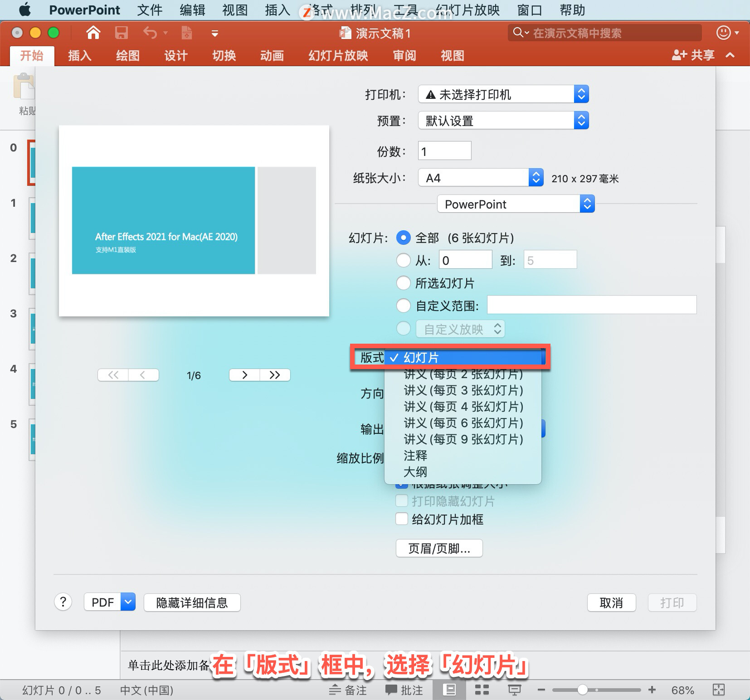Screen dimensions: 750x700
Task: Click the Home icon in title bar
Action: point(93,33)
